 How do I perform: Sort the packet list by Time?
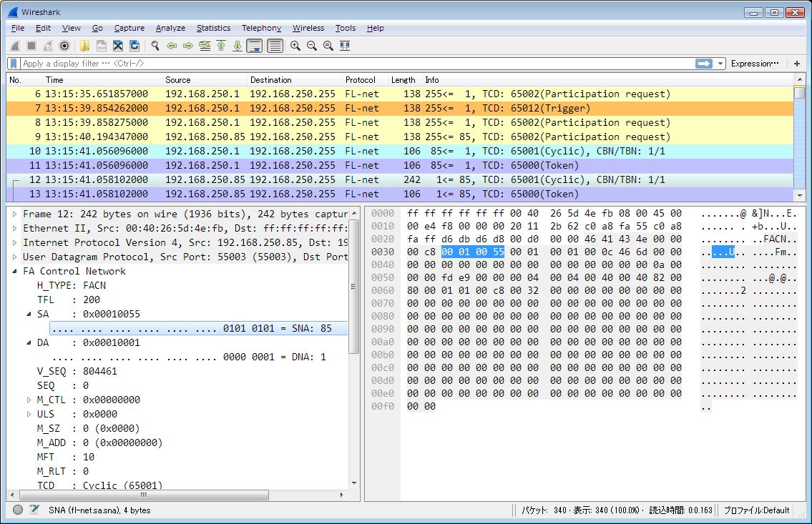(x=102, y=79)
